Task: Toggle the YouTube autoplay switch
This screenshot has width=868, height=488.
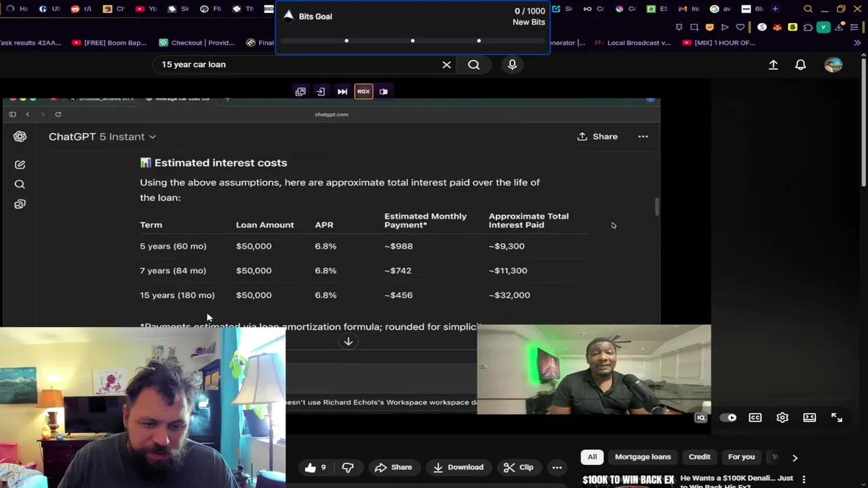Action: click(x=728, y=418)
